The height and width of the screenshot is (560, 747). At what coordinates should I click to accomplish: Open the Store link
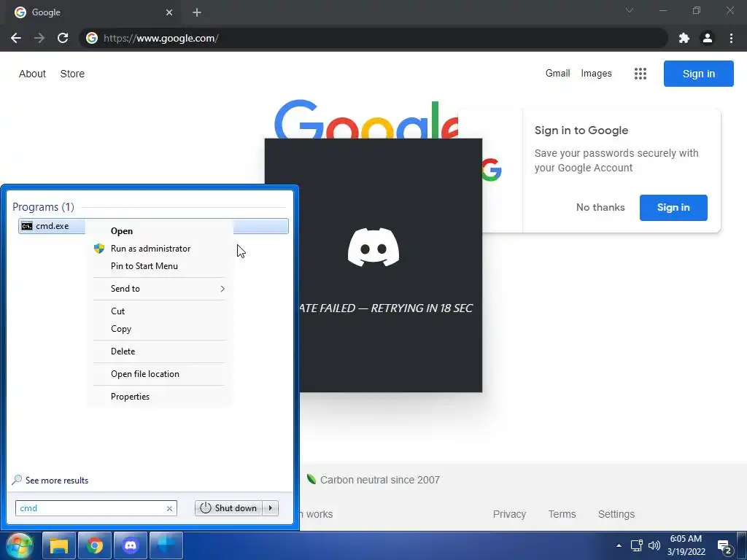(72, 74)
